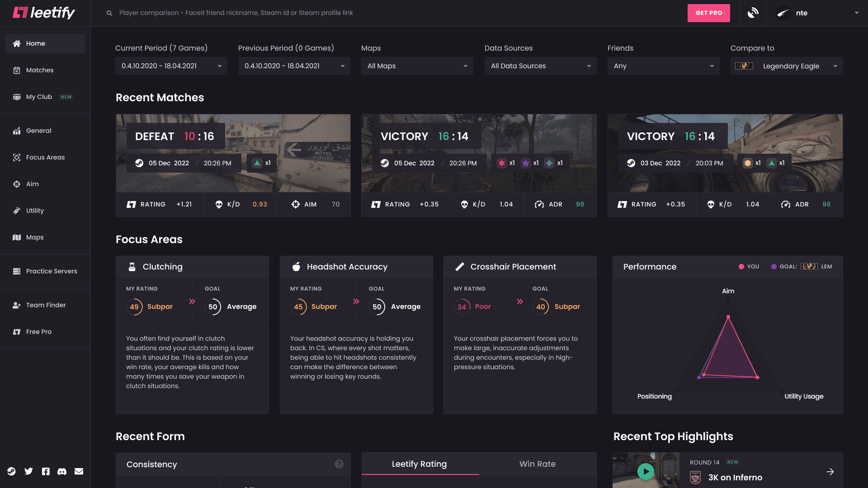Open the Utility stats section

16,211
